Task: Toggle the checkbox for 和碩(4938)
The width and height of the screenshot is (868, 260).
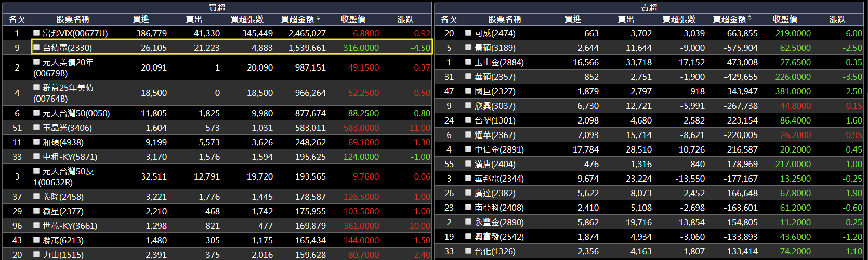Action: pyautogui.click(x=36, y=142)
